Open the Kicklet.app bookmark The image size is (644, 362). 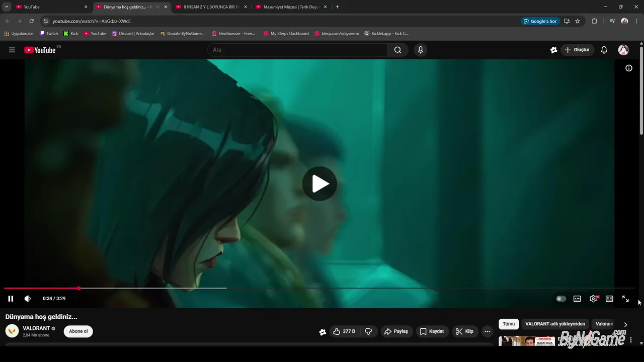coord(386,34)
